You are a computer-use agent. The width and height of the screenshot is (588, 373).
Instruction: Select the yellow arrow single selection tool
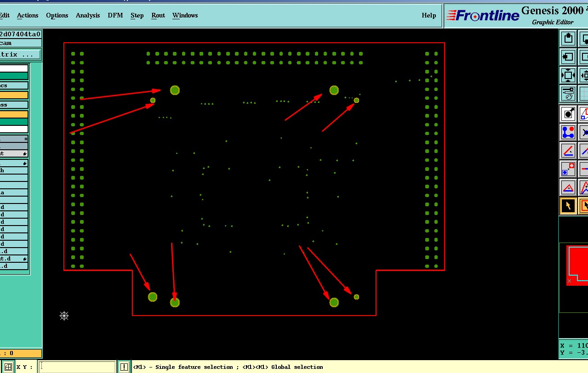coord(568,206)
